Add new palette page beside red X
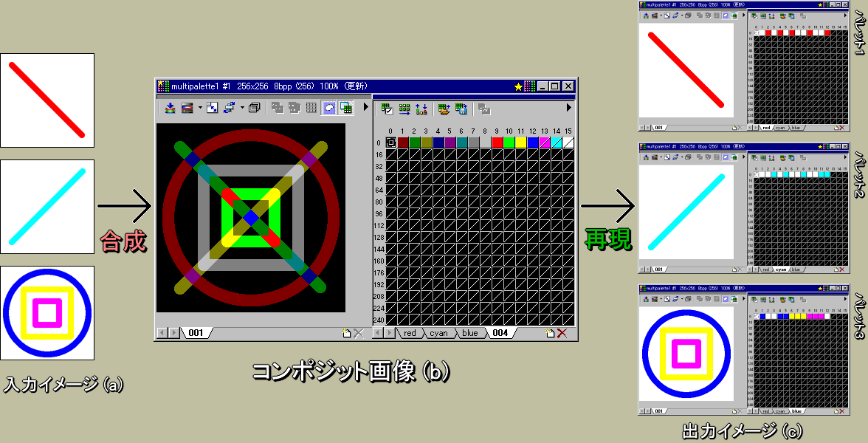Screen dimensions: 868x443 [x=550, y=333]
